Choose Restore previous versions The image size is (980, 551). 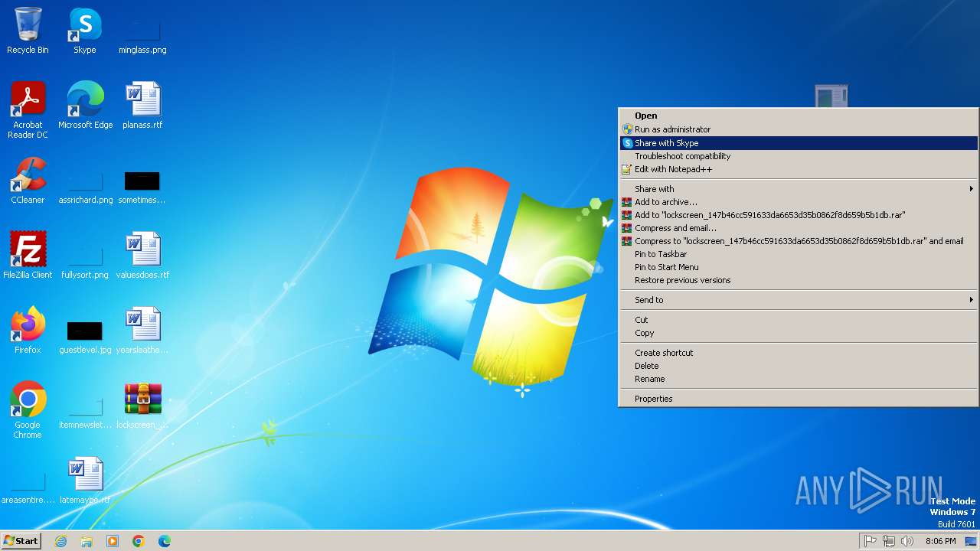799,280
